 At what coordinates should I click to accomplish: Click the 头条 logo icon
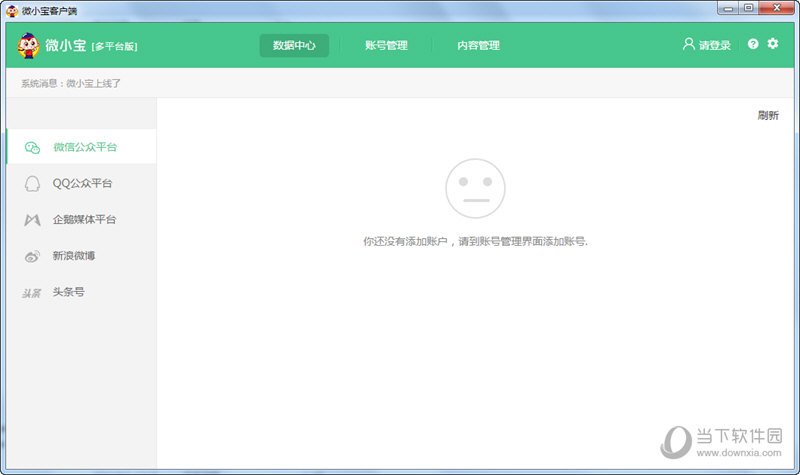(x=32, y=293)
